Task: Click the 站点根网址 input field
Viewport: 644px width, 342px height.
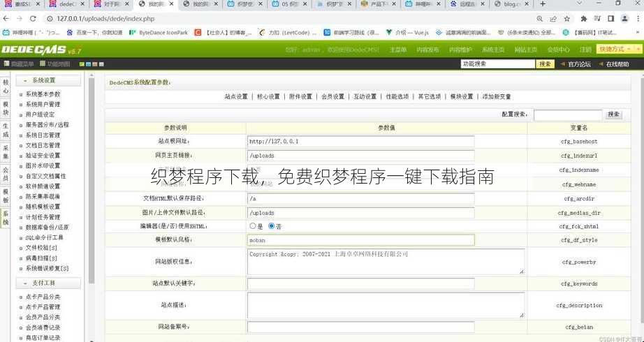Action: pyautogui.click(x=360, y=141)
